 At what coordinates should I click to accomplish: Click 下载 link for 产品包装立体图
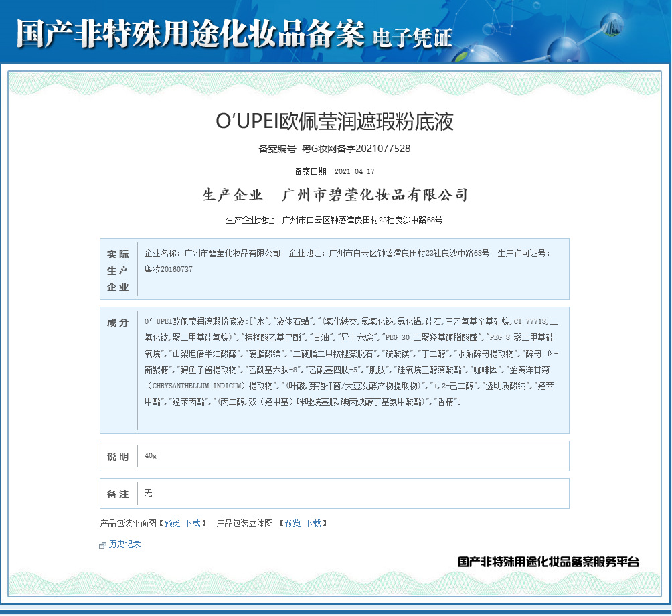[313, 523]
